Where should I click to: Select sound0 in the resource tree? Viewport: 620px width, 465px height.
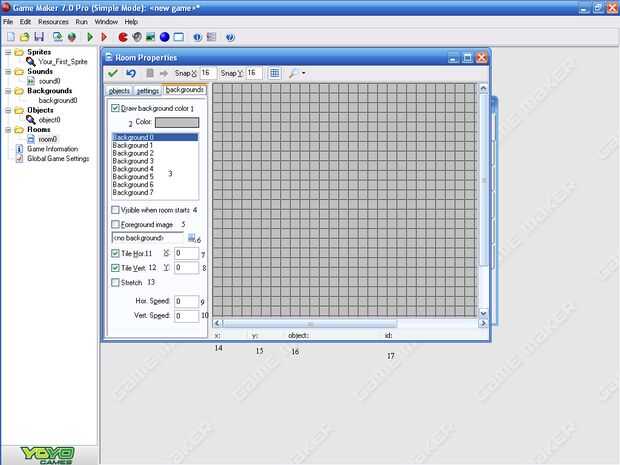(x=50, y=81)
